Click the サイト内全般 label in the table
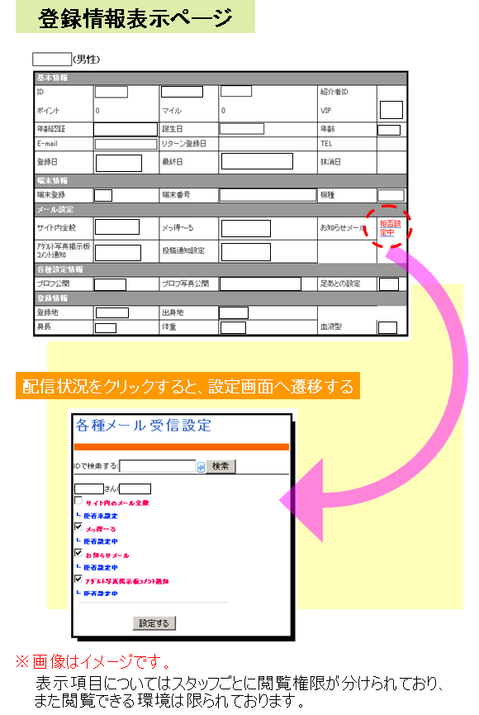The width and height of the screenshot is (479, 715). point(57,228)
